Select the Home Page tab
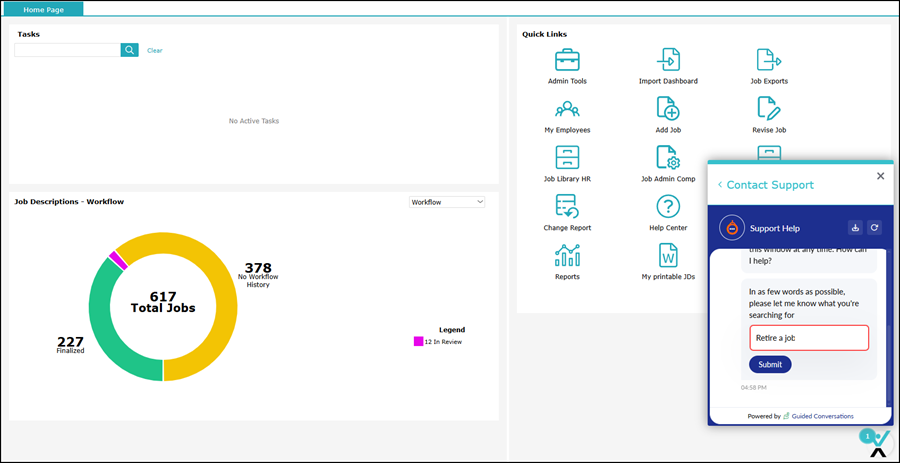This screenshot has height=463, width=900. click(x=42, y=8)
